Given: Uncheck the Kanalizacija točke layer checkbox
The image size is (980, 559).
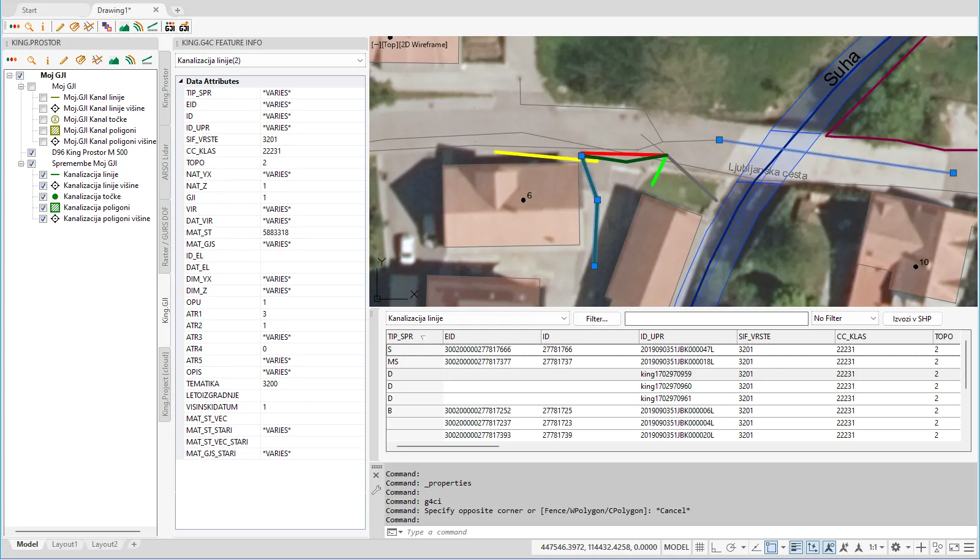Looking at the screenshot, I should coord(43,197).
